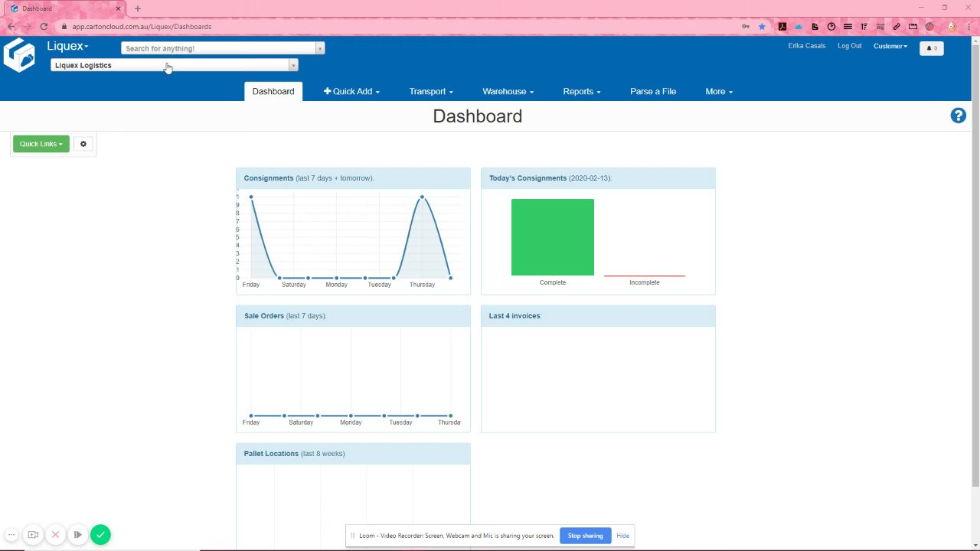Image resolution: width=980 pixels, height=551 pixels.
Task: Click the red Incomplete bar line
Action: point(645,275)
